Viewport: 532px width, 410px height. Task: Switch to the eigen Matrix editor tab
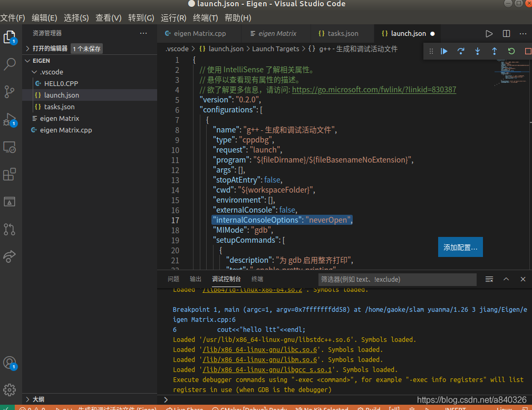click(276, 34)
